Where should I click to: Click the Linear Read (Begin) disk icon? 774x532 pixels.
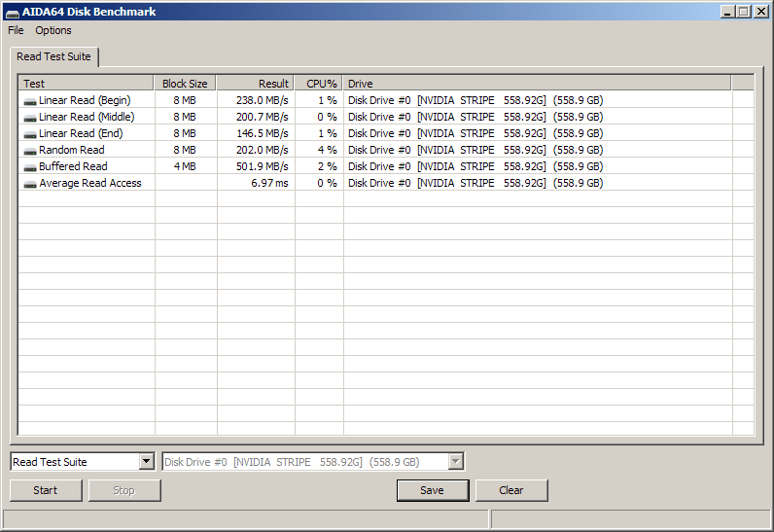click(x=30, y=101)
